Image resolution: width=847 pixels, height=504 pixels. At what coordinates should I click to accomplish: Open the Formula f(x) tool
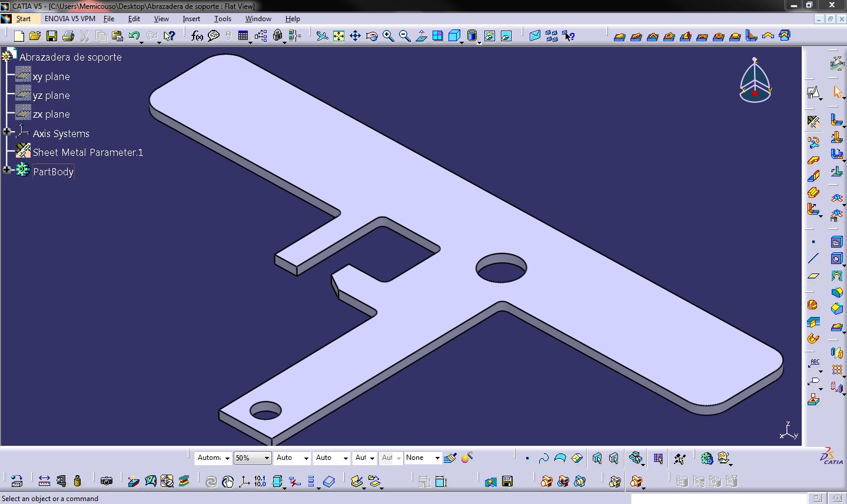pos(197,36)
